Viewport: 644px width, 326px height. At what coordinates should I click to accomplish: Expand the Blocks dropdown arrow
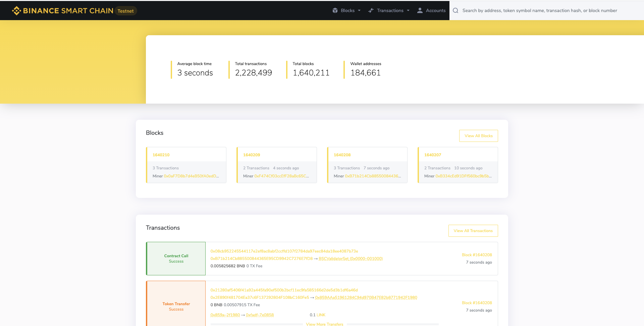359,10
